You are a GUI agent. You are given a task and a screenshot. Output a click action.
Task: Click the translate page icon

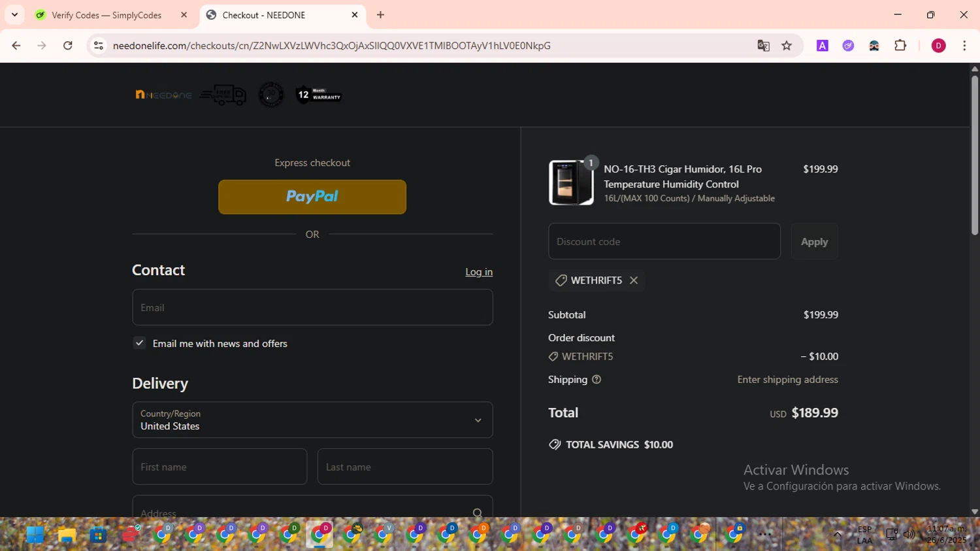[x=763, y=46]
